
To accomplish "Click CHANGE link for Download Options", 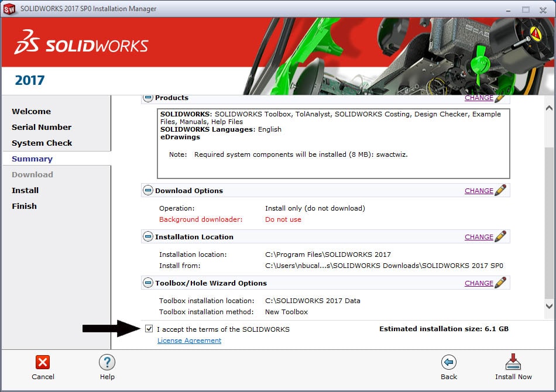I will coord(479,191).
